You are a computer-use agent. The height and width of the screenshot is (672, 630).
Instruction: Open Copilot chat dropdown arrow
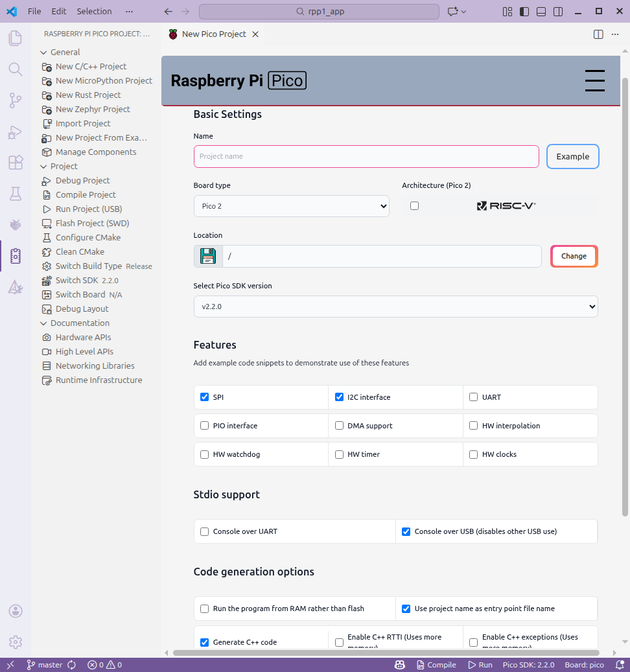pyautogui.click(x=463, y=12)
